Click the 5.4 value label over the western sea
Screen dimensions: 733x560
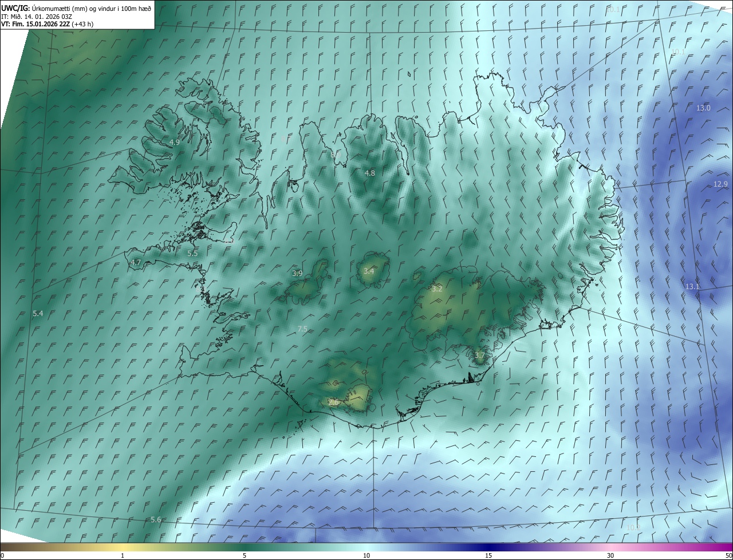pos(38,313)
